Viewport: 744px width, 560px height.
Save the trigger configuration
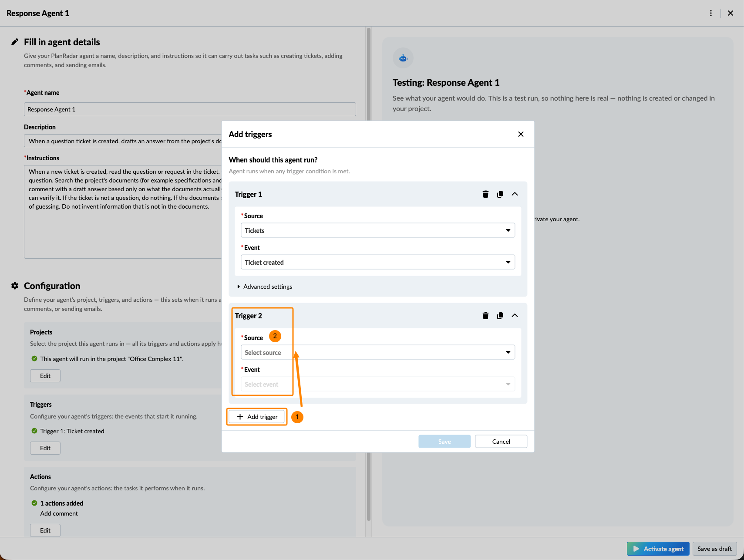click(x=444, y=442)
